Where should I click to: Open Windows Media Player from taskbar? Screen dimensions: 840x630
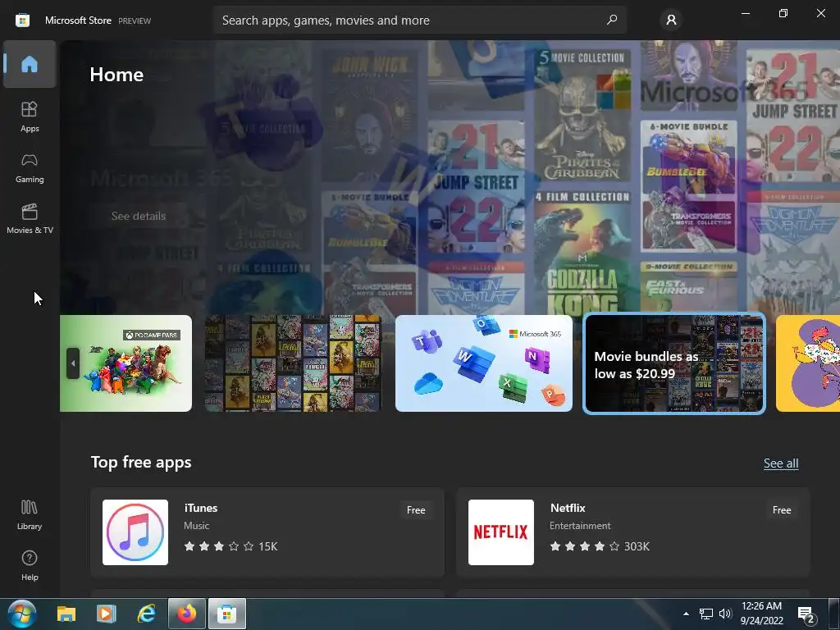pyautogui.click(x=106, y=614)
